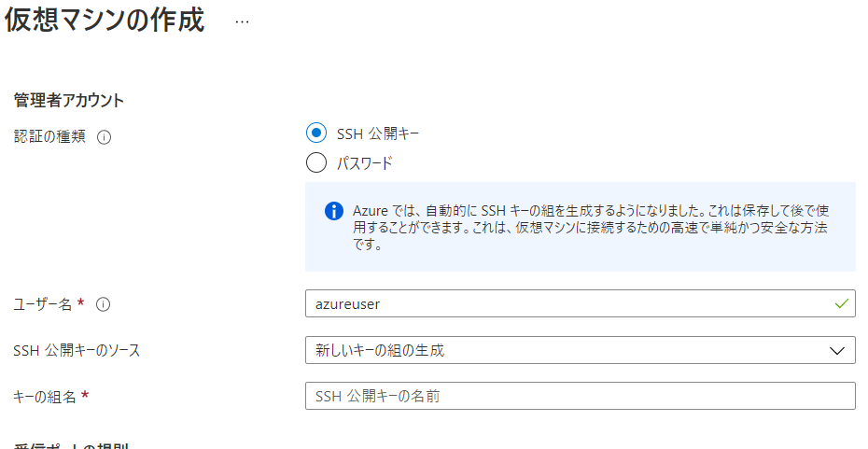Click info icon next to ユーザー名
868x449 pixels.
[104, 304]
